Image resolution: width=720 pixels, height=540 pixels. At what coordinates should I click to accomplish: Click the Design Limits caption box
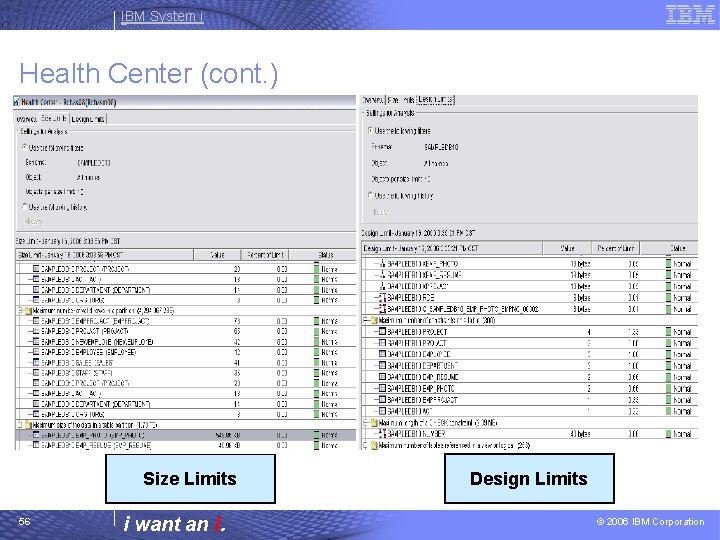click(529, 478)
